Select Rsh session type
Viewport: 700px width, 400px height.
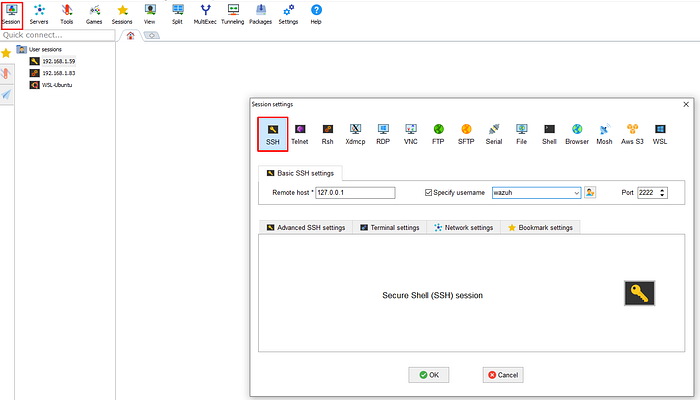[x=328, y=134]
